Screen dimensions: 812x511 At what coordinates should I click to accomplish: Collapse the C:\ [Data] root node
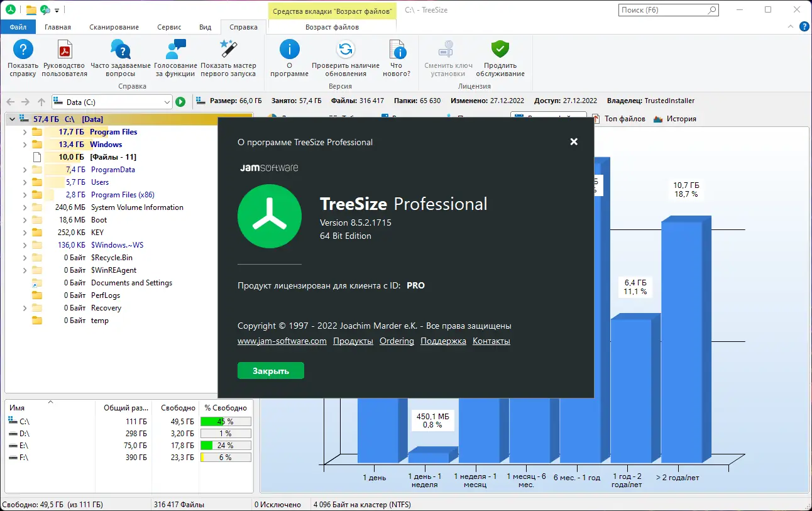click(11, 119)
